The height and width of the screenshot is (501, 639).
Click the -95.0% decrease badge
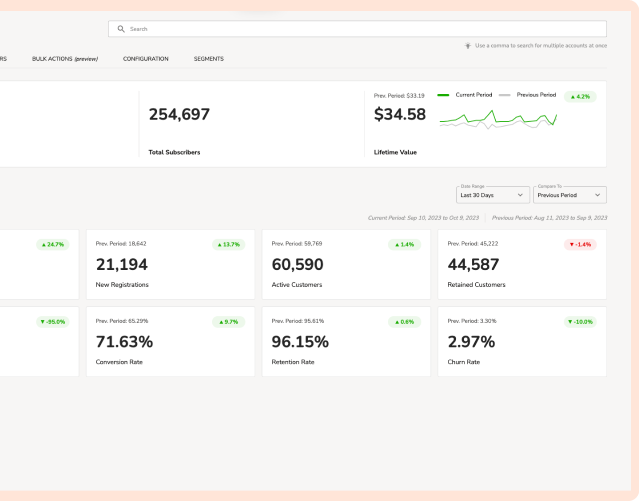[x=53, y=322]
